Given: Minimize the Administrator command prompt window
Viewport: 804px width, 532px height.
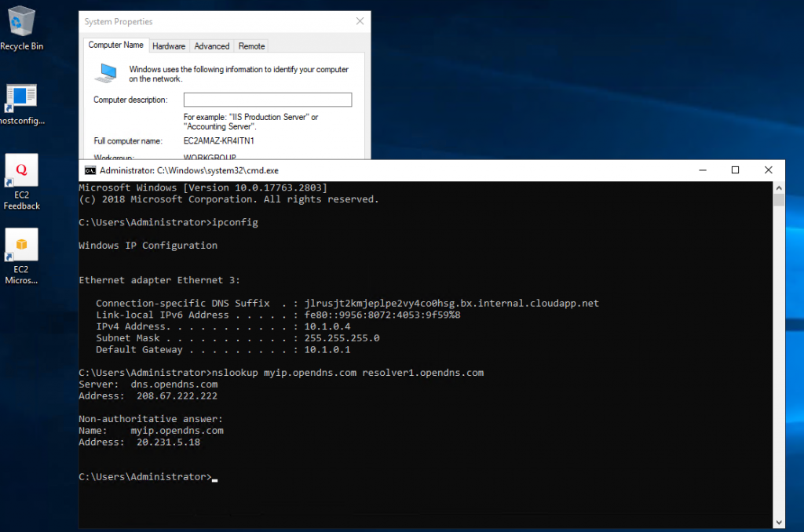Looking at the screenshot, I should coord(700,170).
